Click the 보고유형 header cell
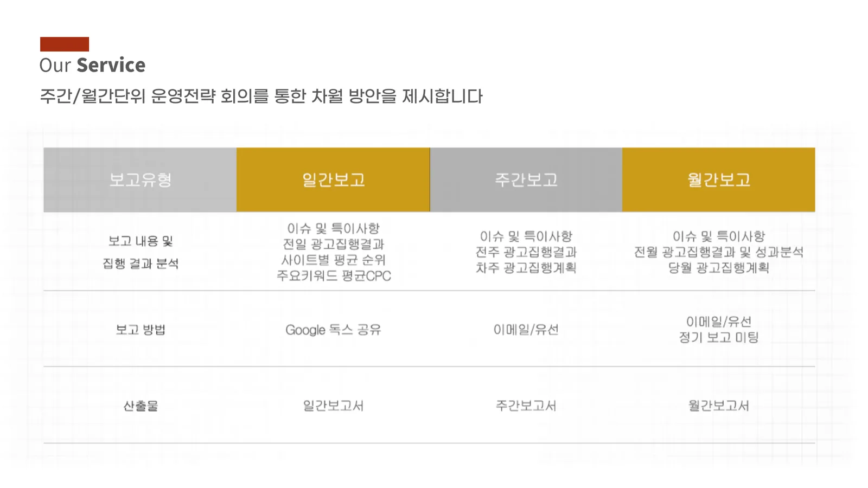This screenshot has height=488, width=868. point(140,179)
